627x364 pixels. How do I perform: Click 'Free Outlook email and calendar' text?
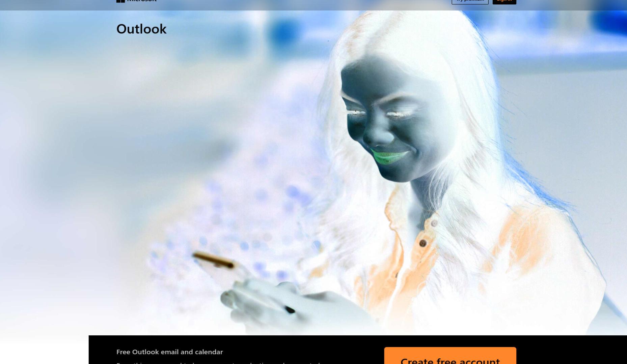pyautogui.click(x=170, y=352)
